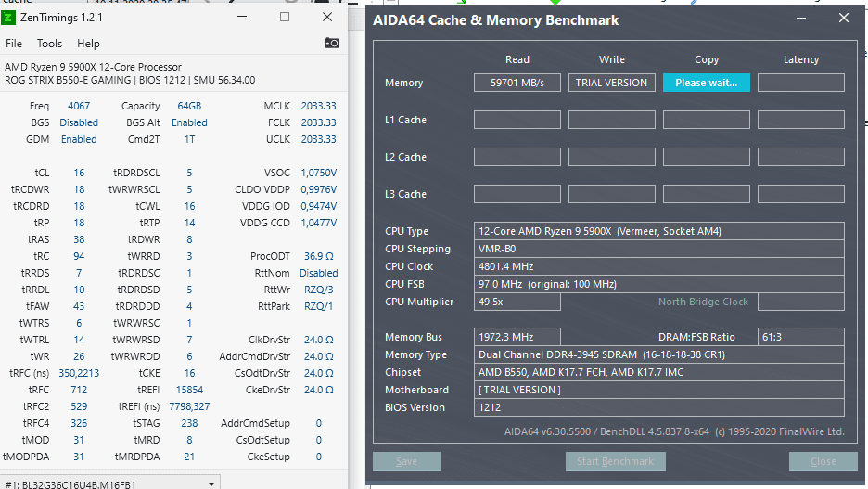868x489 pixels.
Task: Click the MCLK value 2033.33
Action: point(318,106)
